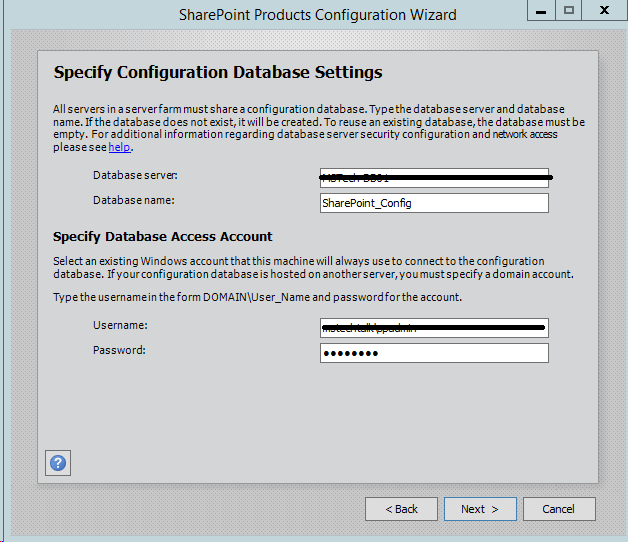Select the Password entry field
The width and height of the screenshot is (628, 542).
tap(434, 353)
